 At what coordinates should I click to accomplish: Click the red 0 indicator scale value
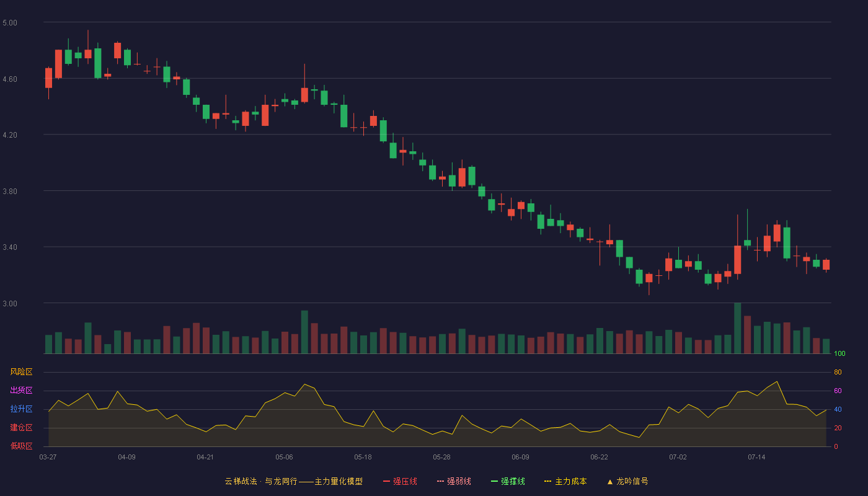[x=836, y=446]
